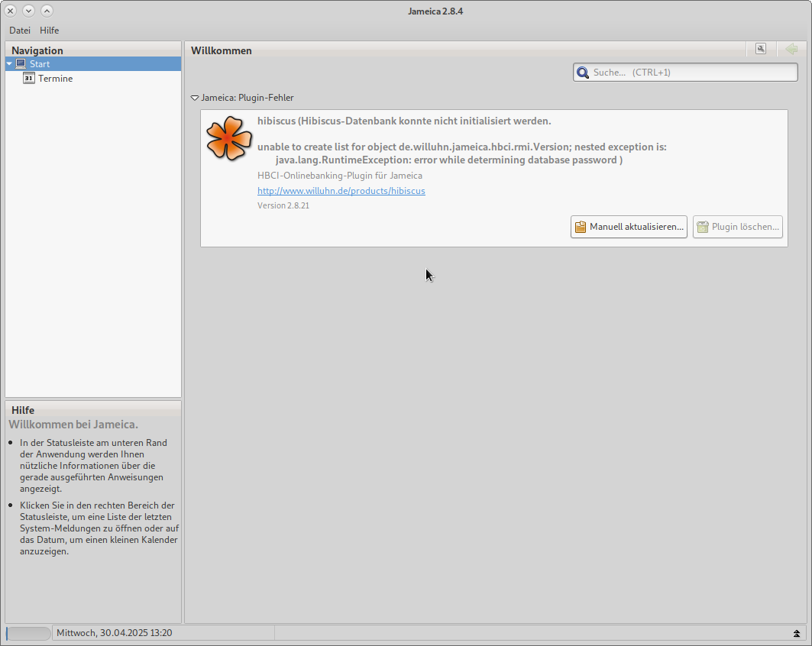Close the Jameica window
812x646 pixels.
(x=11, y=11)
